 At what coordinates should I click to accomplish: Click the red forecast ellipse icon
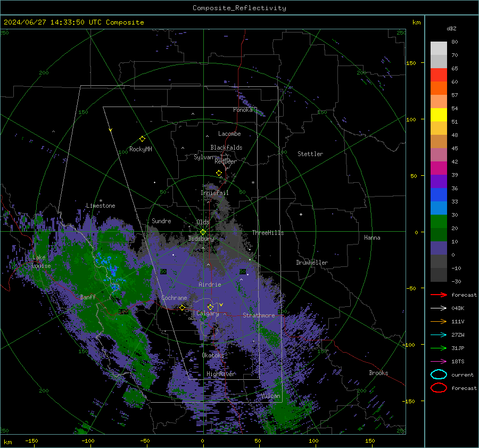(x=439, y=388)
